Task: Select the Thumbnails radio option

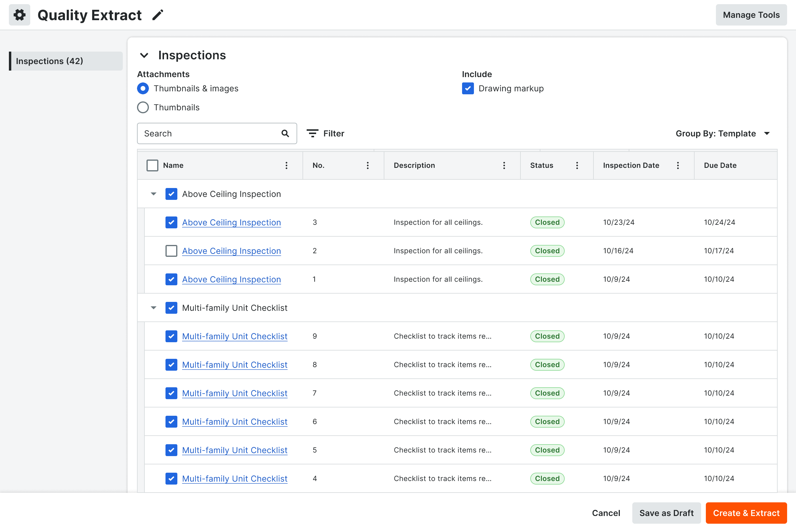Action: click(x=143, y=107)
